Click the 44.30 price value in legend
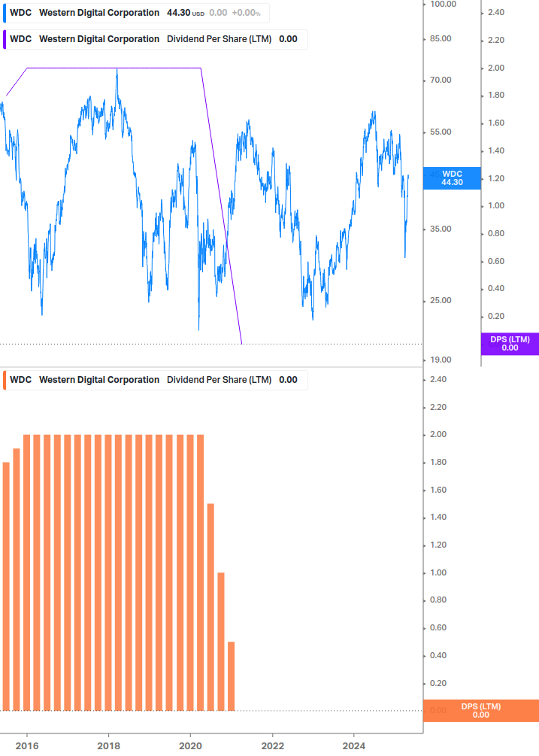This screenshot has width=539, height=756. tap(179, 13)
